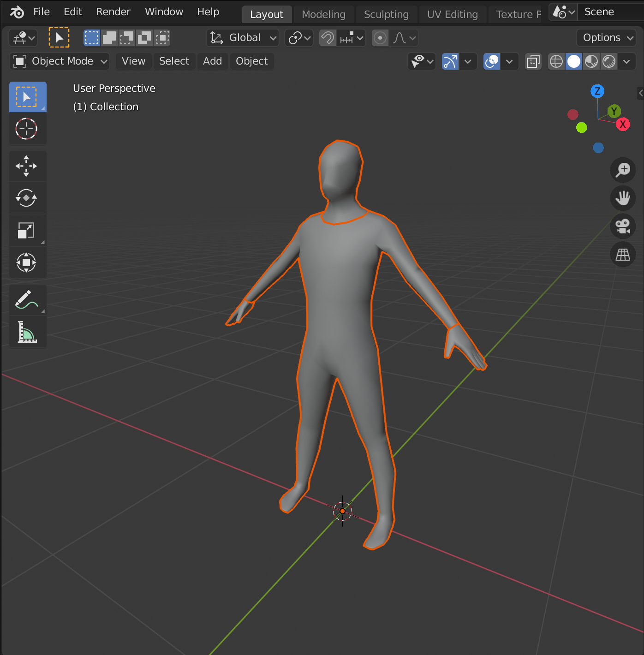Select the Move tool
Image resolution: width=644 pixels, height=655 pixels.
26,166
